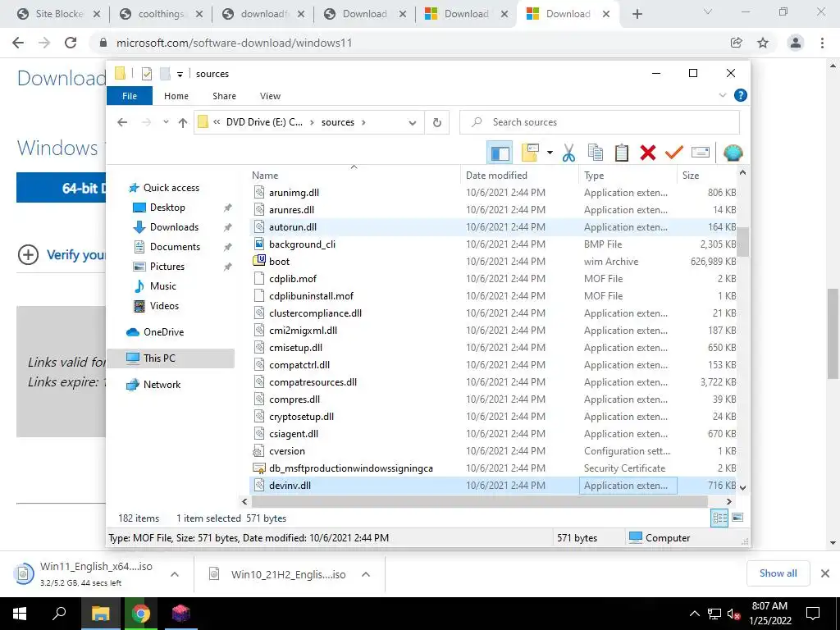Screen dimensions: 840x630
Task: Open Quick access in navigation pane
Action: 171,188
